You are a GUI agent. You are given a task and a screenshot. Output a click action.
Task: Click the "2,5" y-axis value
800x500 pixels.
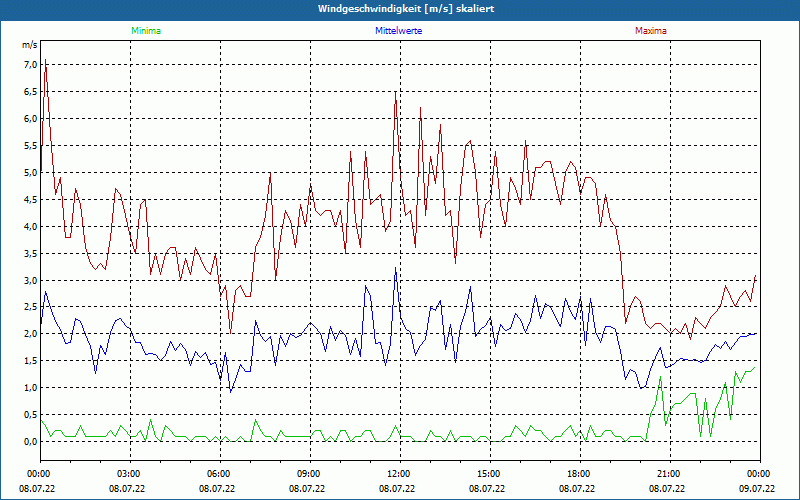[x=31, y=307]
